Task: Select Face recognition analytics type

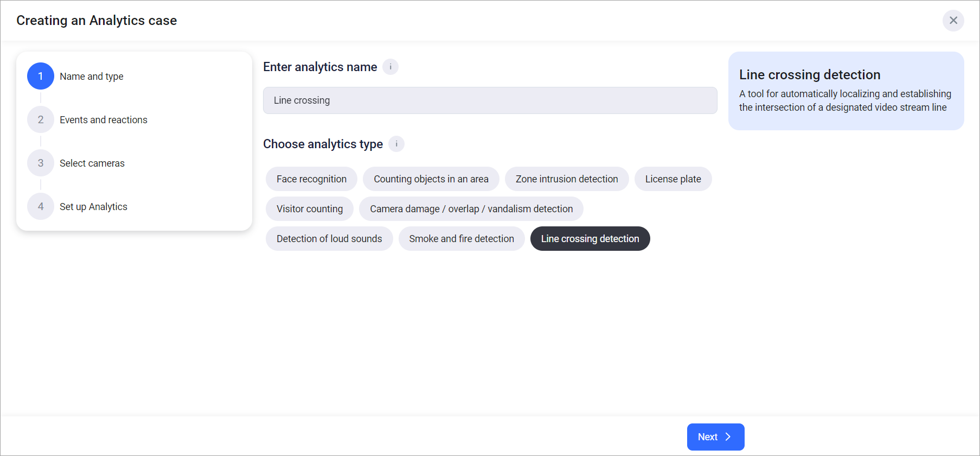Action: (x=311, y=179)
